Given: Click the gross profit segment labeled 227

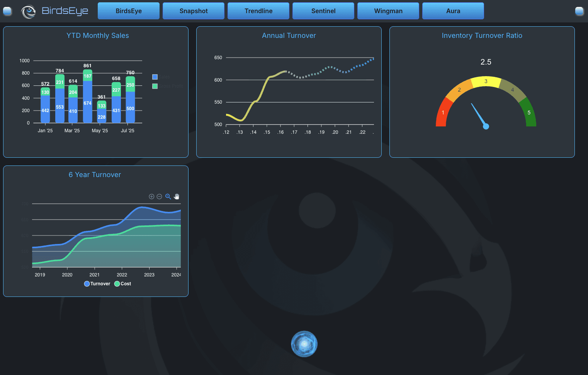Looking at the screenshot, I should coord(116,89).
